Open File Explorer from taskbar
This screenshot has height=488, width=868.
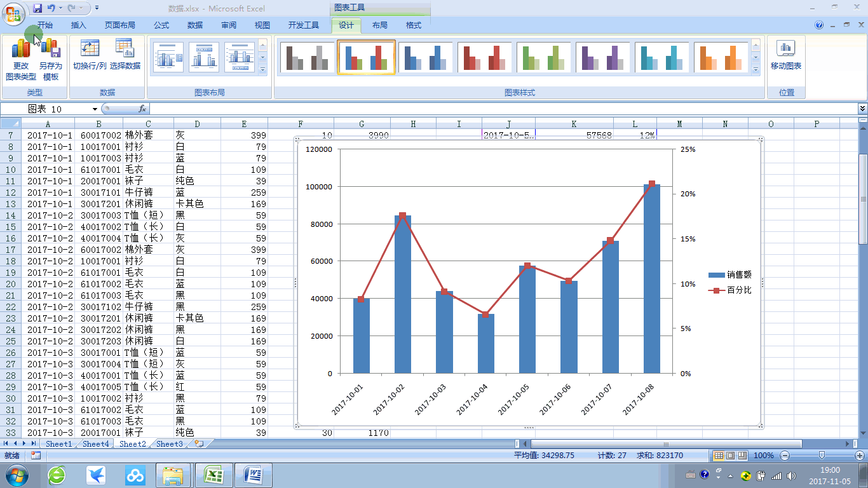click(x=173, y=475)
